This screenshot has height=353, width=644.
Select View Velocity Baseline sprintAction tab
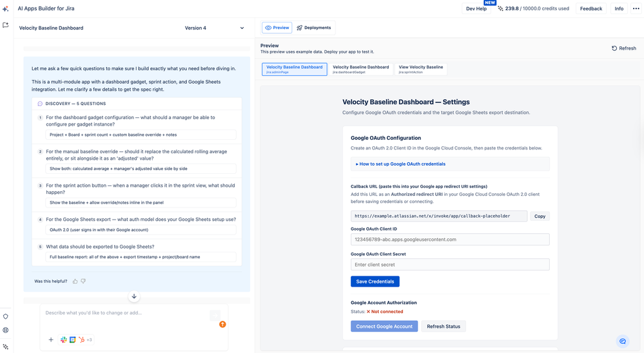pos(420,69)
